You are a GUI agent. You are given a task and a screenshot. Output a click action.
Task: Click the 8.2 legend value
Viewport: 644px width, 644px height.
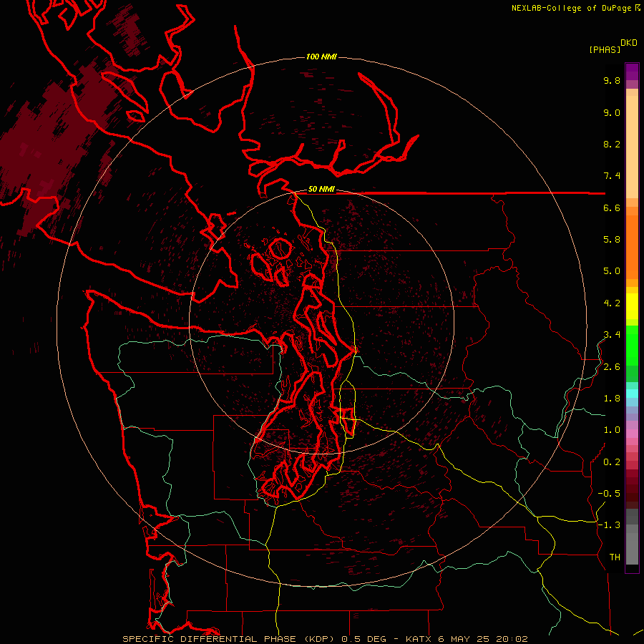[x=612, y=144]
